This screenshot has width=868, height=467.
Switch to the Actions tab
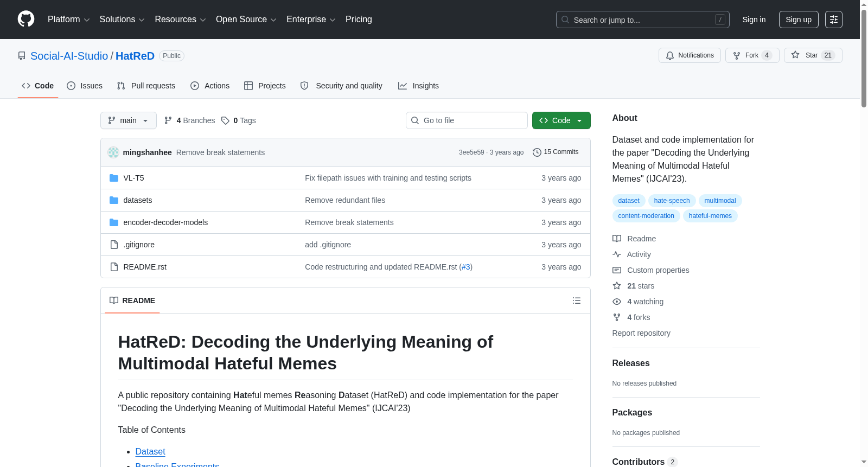pos(210,86)
